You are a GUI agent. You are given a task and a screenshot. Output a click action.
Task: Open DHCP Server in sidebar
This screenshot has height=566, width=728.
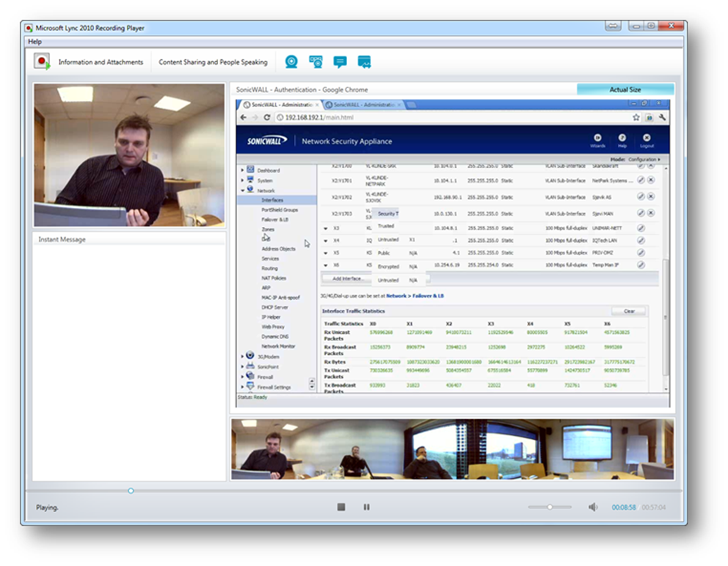point(274,307)
